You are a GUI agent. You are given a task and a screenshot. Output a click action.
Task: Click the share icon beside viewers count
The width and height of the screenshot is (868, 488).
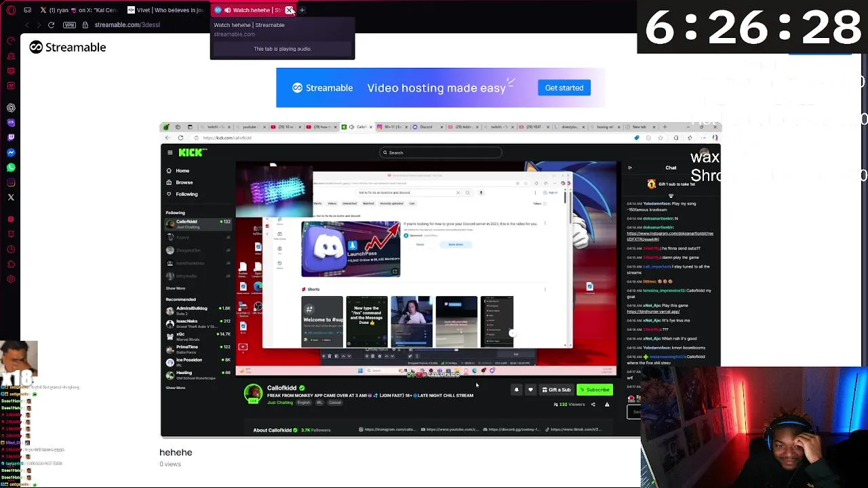pyautogui.click(x=593, y=405)
